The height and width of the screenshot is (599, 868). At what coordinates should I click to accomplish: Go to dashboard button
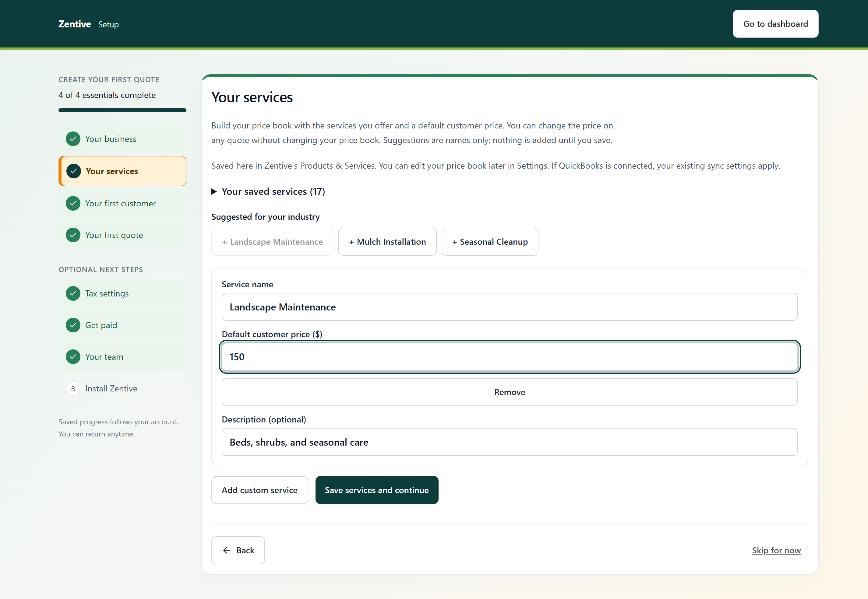pyautogui.click(x=775, y=24)
